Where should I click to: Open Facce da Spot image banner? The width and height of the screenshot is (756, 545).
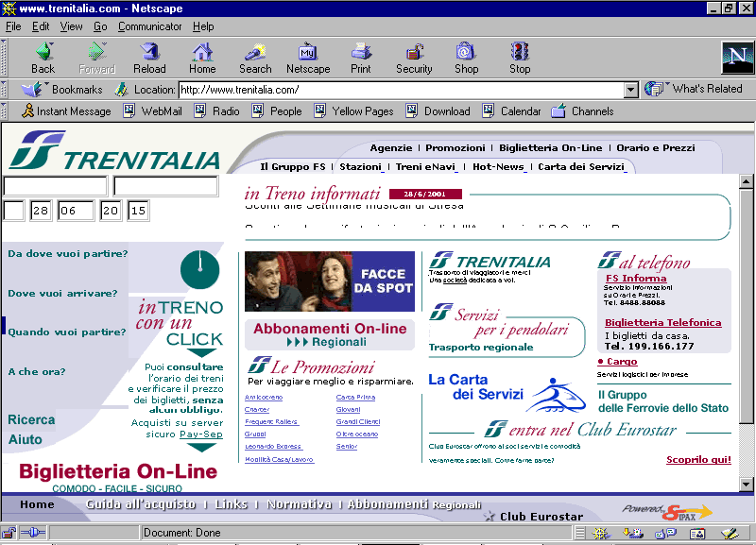(x=330, y=281)
